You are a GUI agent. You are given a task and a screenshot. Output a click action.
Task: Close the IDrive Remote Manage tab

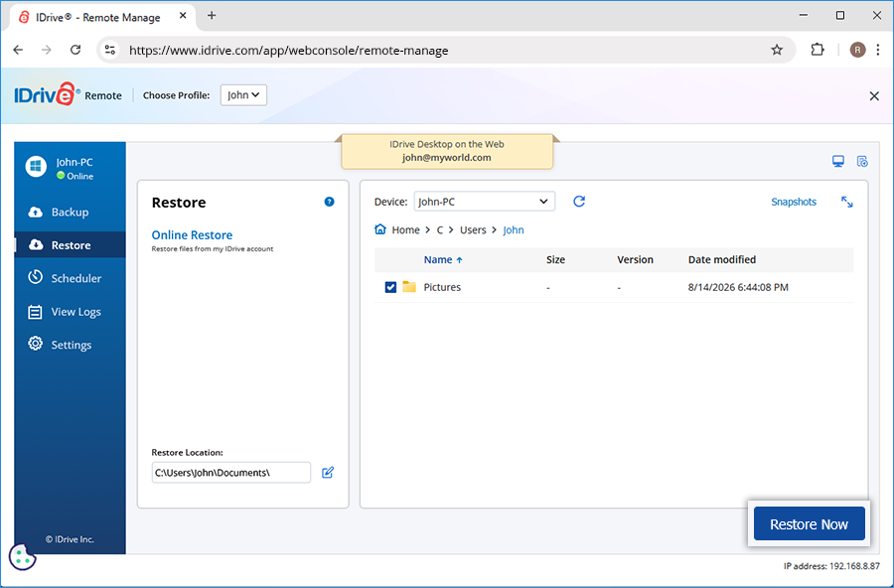183,16
